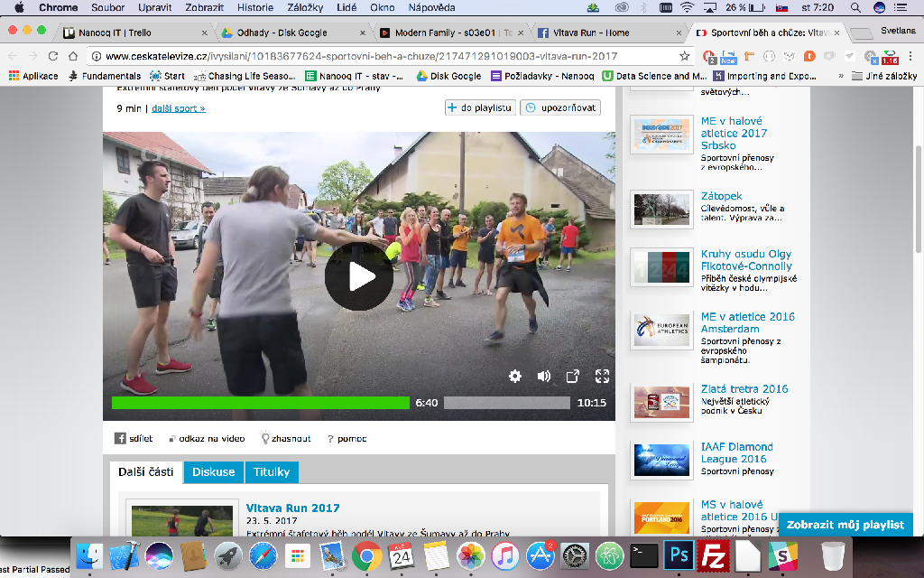Image resolution: width=924 pixels, height=578 pixels.
Task: Open 'ME v halové atletice 2017 Srbsko'
Action: [734, 133]
